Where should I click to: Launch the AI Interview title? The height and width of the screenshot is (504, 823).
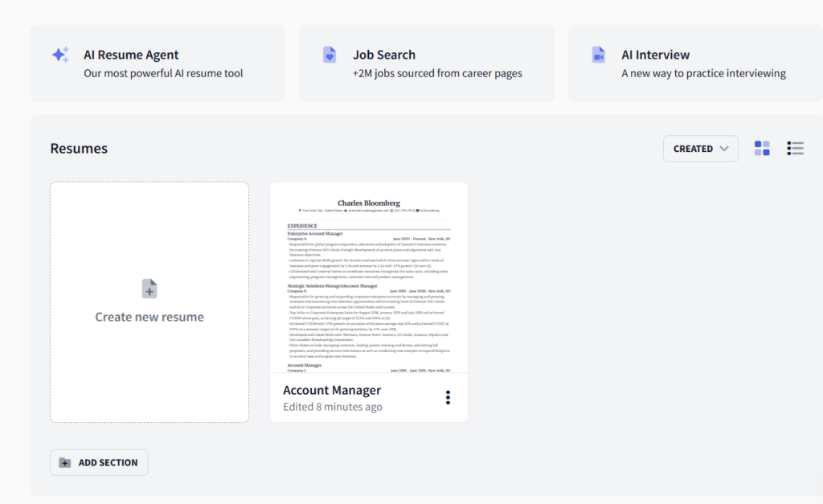pos(655,55)
